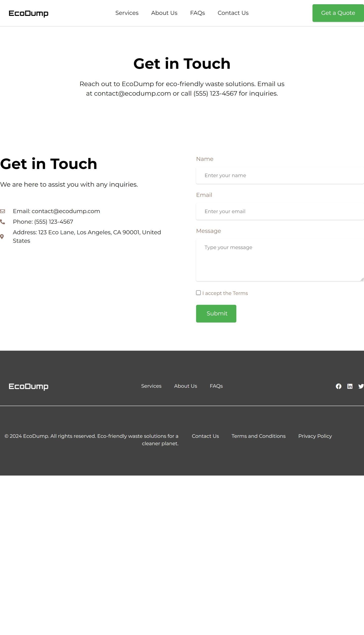Click the Twitter bird icon in footer
The height and width of the screenshot is (635, 364).
click(361, 386)
